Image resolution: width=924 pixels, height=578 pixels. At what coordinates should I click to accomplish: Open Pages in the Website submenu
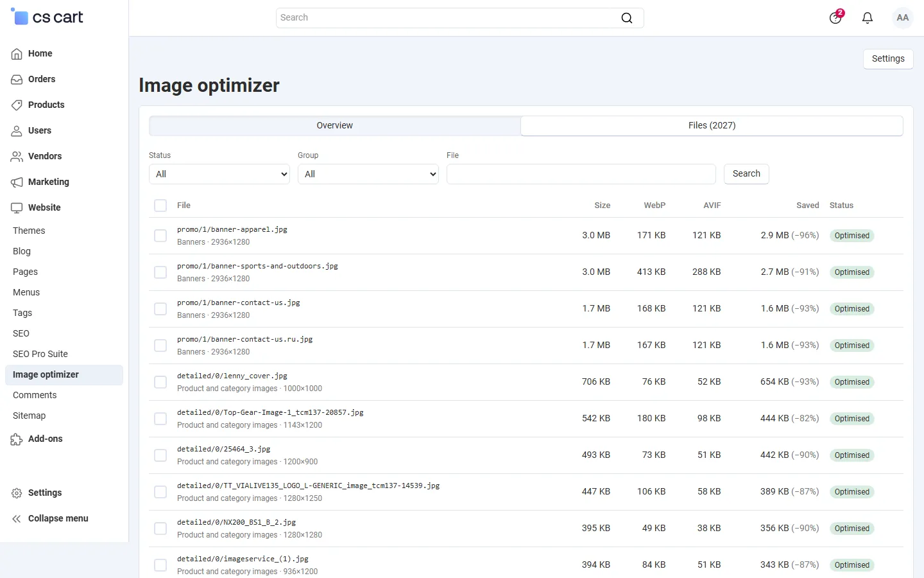(25, 272)
